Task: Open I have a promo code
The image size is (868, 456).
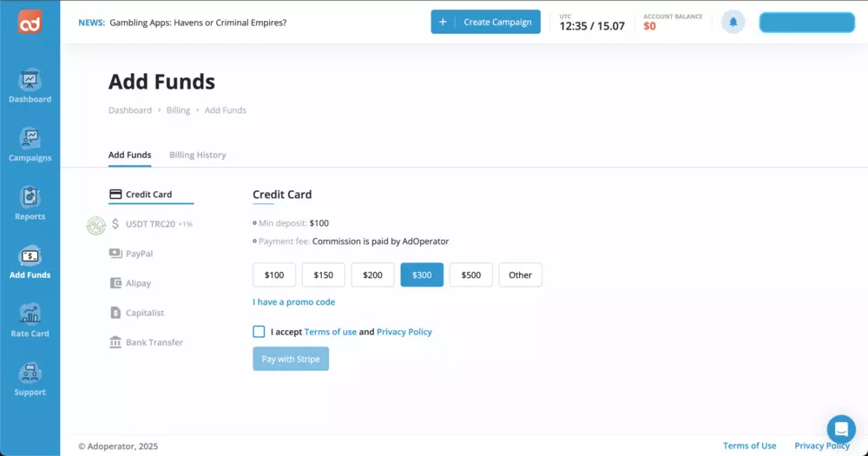Action: coord(294,302)
